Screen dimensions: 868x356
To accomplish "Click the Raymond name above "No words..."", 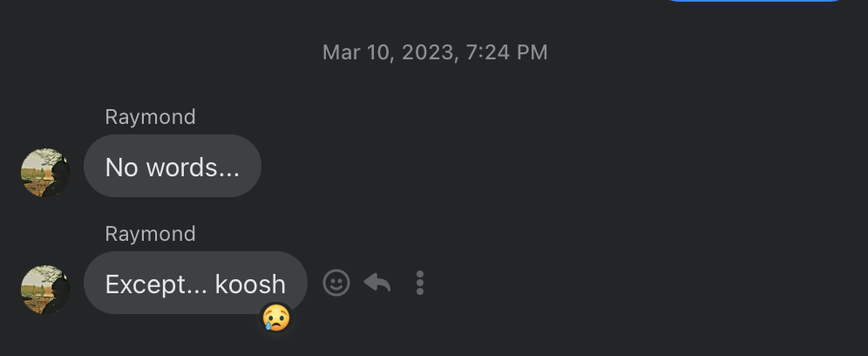I will (150, 117).
